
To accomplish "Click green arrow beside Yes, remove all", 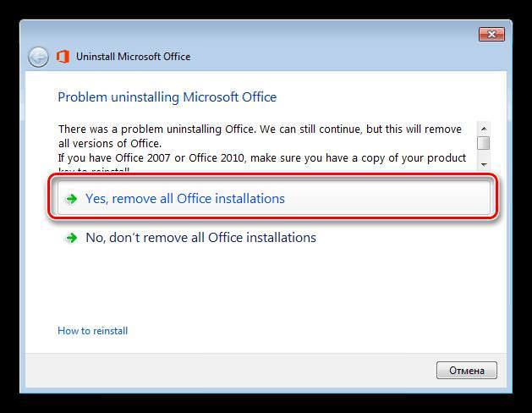I will click(x=72, y=199).
